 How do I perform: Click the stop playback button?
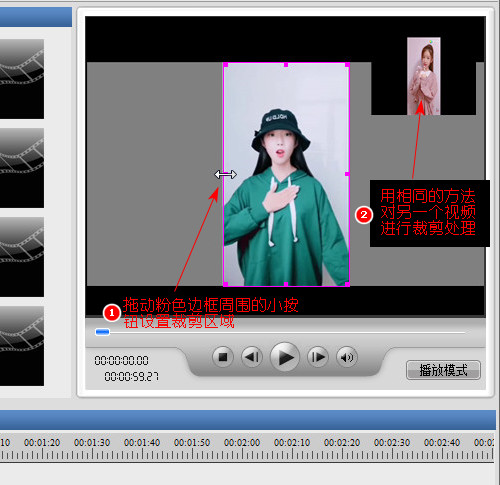223,357
